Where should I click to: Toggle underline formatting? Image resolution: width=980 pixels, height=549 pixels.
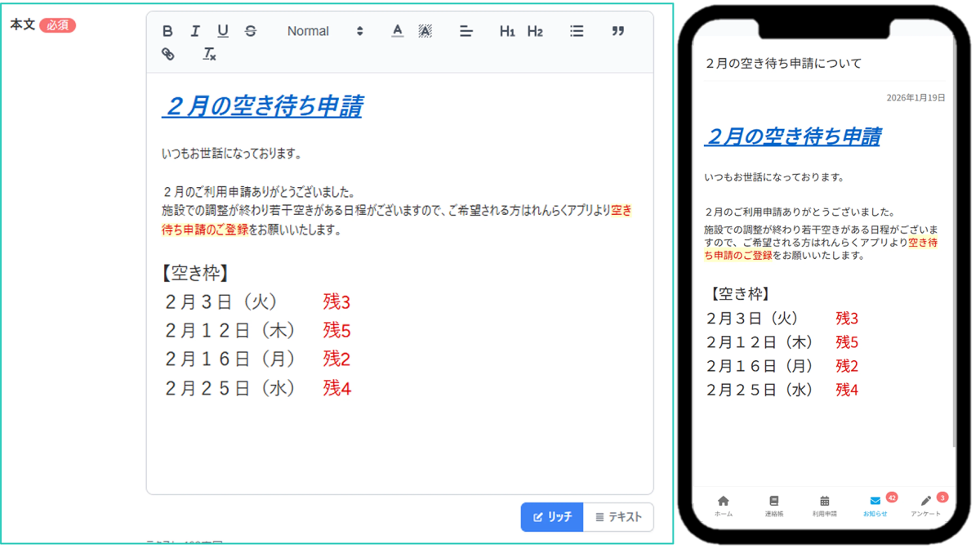pos(223,31)
